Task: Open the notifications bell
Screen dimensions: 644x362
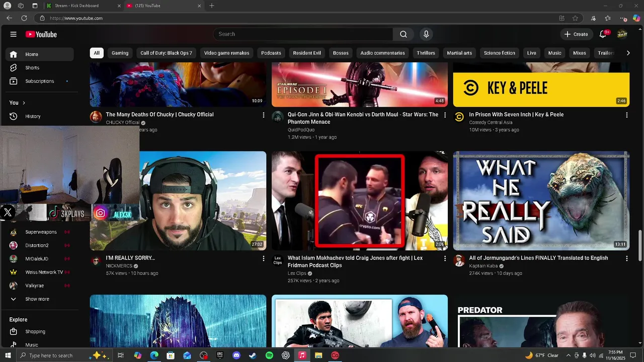Action: (603, 34)
